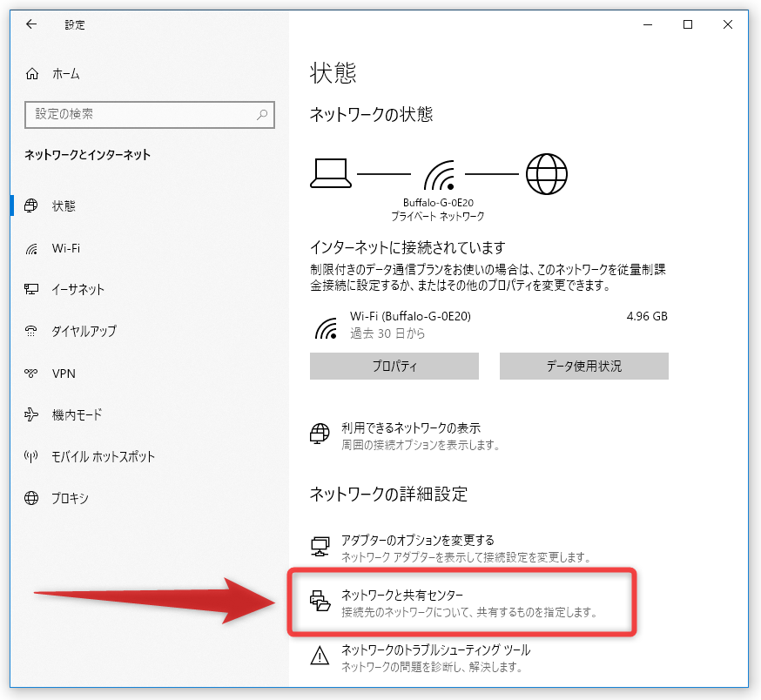Click the Wi-Fi signal icon in the network diagram
Viewport: 761px width, 700px height.
point(439,175)
